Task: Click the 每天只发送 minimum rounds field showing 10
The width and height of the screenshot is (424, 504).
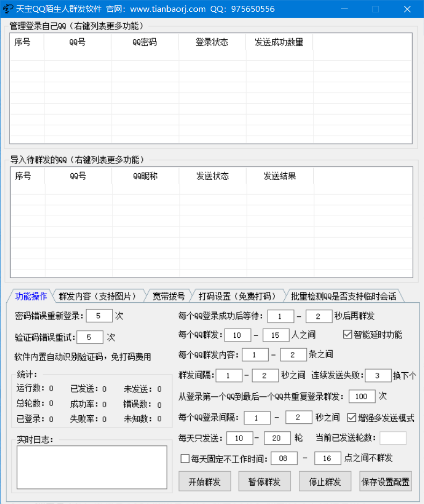Action: pyautogui.click(x=240, y=438)
